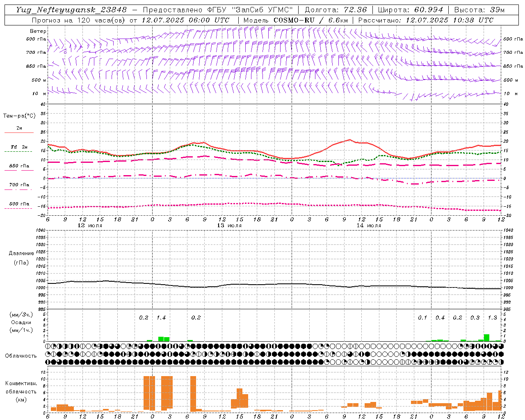
Task: Click the 0.1 precipitation amount value
Action: (x=422, y=318)
